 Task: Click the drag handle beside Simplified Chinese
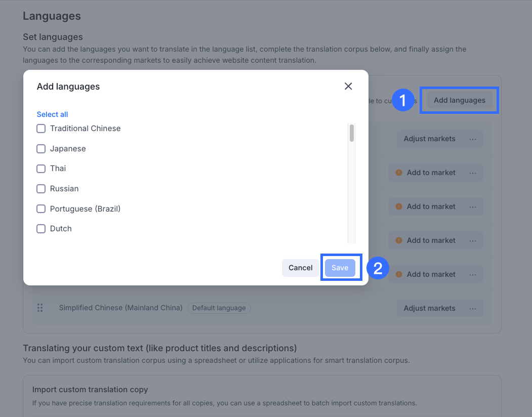40,308
